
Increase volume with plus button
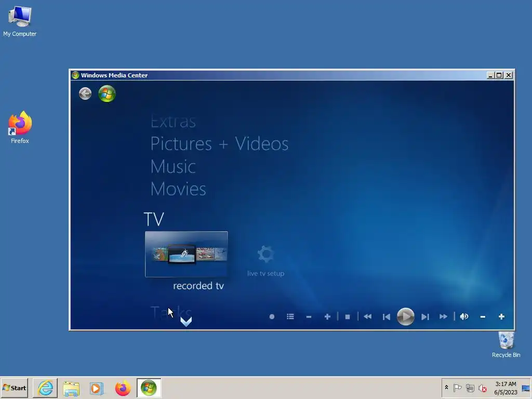[x=501, y=316]
